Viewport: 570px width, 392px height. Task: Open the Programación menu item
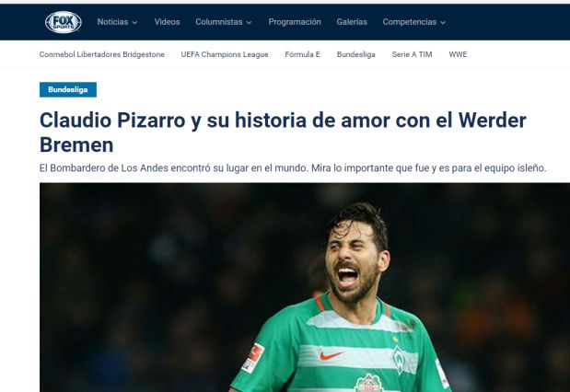tap(295, 22)
